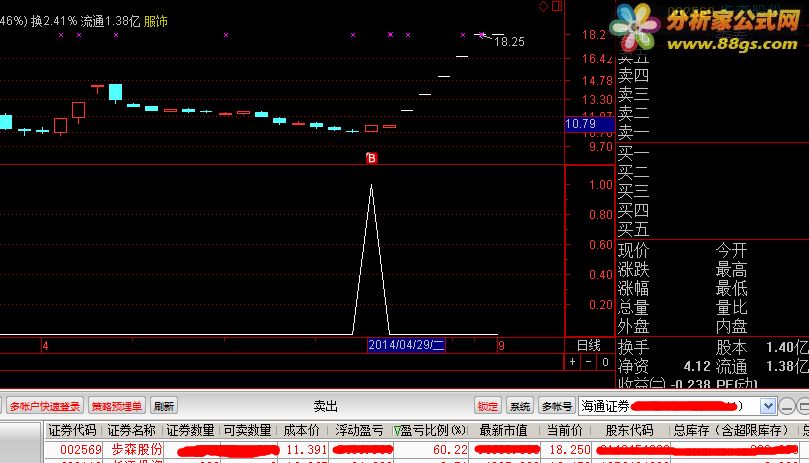Click 多帐户快速登录 button
This screenshot has height=463, width=809.
45,406
